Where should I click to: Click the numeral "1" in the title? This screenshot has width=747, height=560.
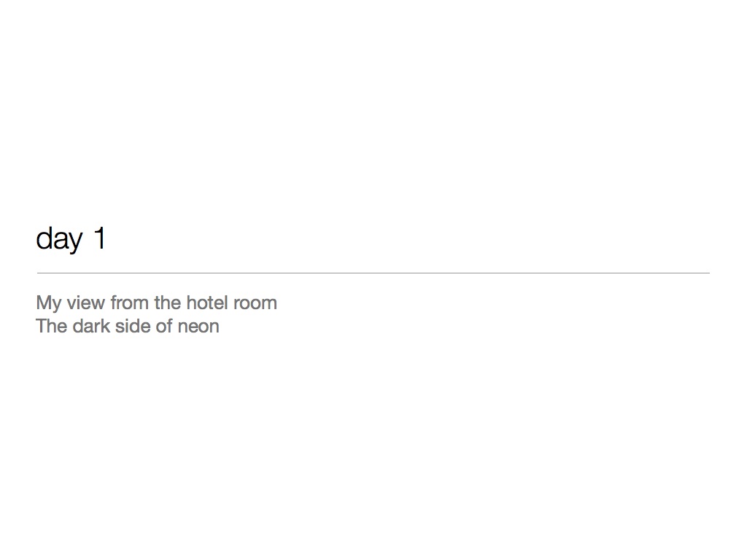click(99, 237)
